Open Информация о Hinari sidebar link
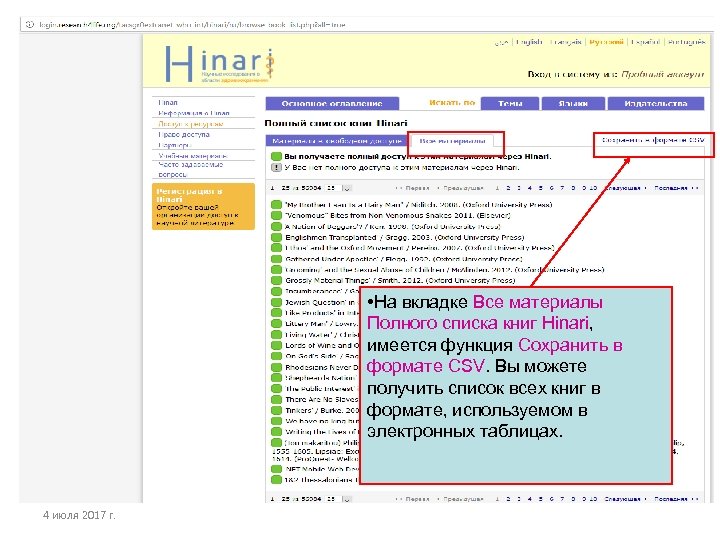 194,113
